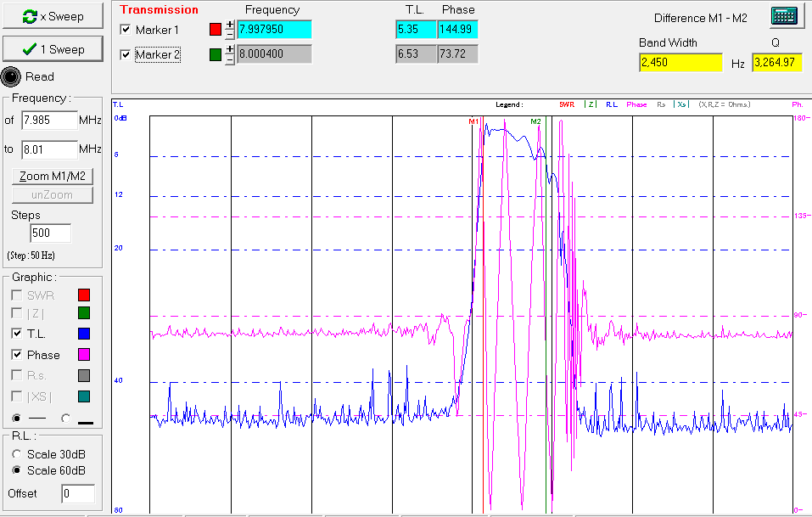Click the start frequency field showing 7.985

48,121
